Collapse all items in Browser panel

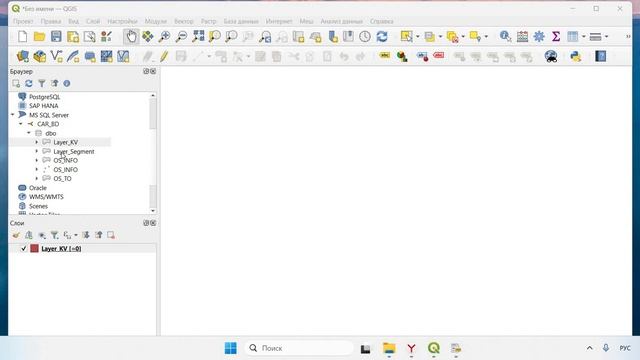(54, 83)
